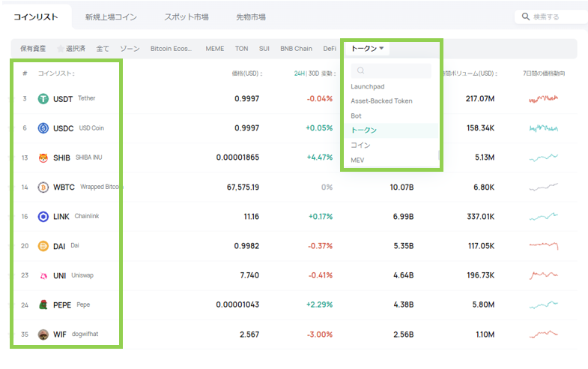The height and width of the screenshot is (369, 588).
Task: Sort by the コインリスト column header
Action: point(56,73)
